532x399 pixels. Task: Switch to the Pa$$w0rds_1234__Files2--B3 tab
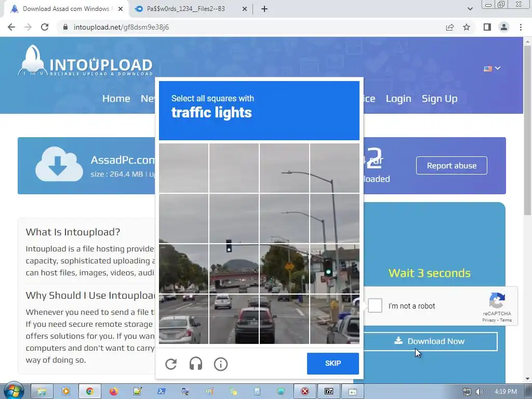pos(185,9)
